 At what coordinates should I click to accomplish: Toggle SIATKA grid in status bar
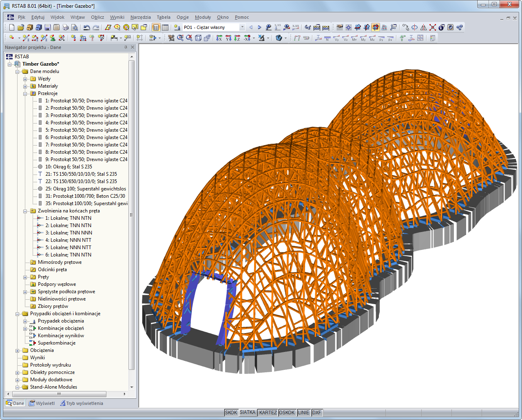point(248,412)
